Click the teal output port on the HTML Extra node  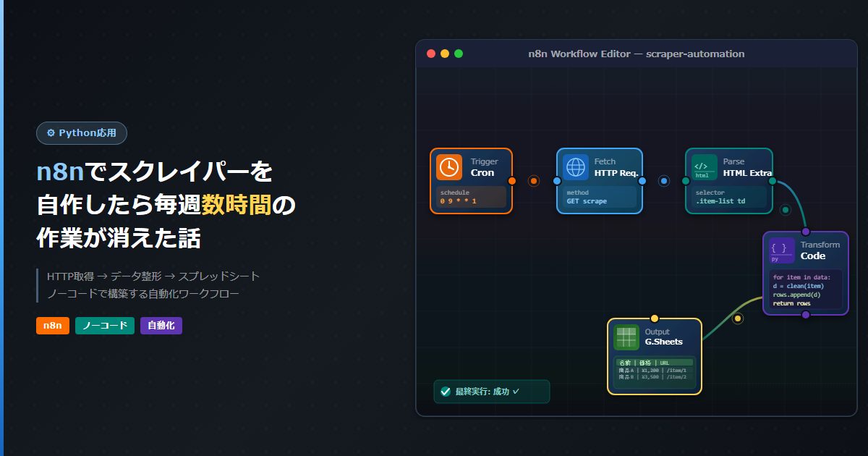click(772, 181)
